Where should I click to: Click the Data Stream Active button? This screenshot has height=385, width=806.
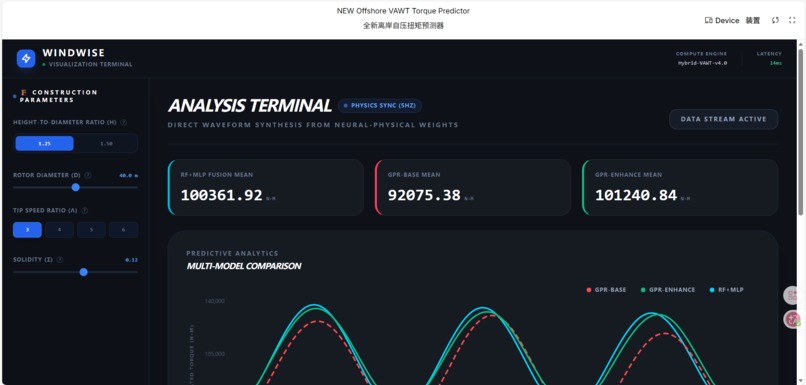point(723,119)
